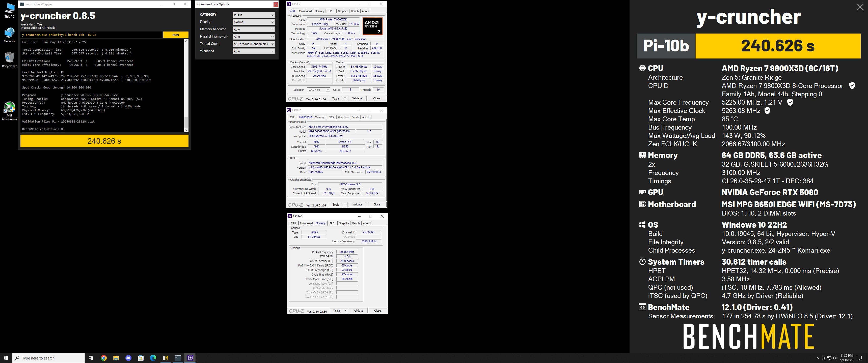Click the "Validation File: Pi - 20250513-233204.txt" line
Screen dimensions: 868x363
coord(58,122)
